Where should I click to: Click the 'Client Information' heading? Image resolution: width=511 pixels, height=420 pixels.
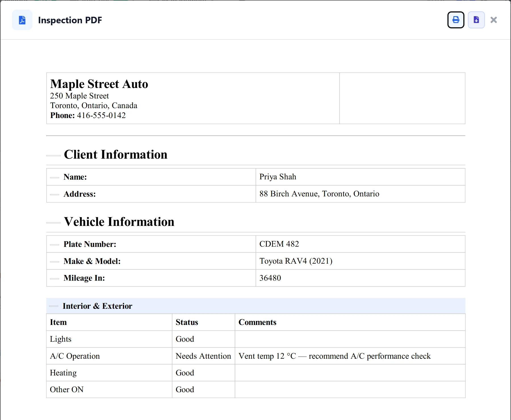(x=116, y=155)
